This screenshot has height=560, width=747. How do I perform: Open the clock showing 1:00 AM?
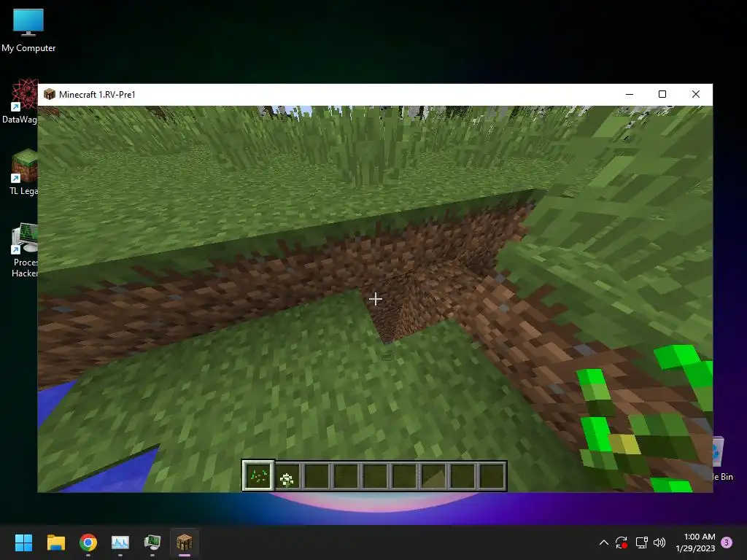[695, 542]
